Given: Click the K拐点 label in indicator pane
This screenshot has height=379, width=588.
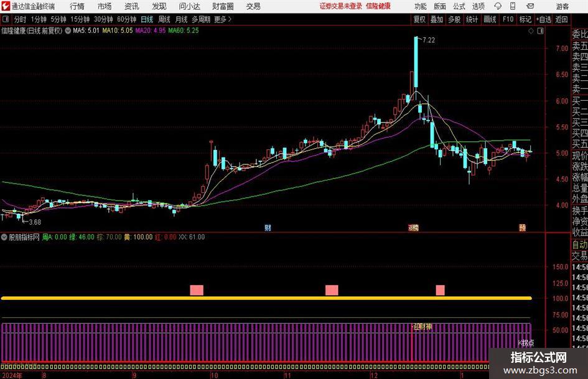Looking at the screenshot, I should coord(526,343).
